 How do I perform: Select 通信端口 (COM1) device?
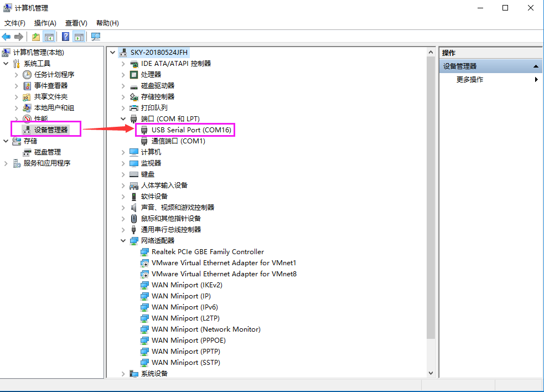click(178, 141)
